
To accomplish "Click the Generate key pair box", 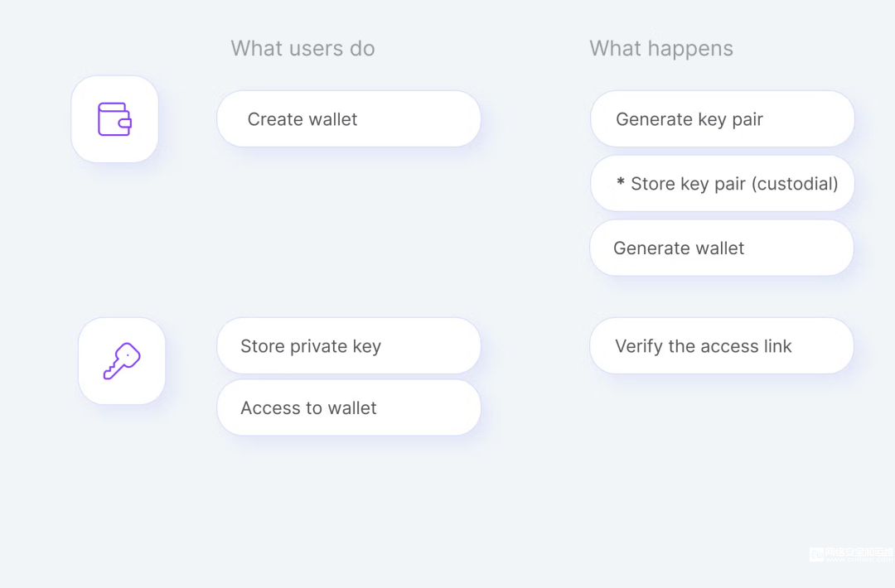I will 722,119.
